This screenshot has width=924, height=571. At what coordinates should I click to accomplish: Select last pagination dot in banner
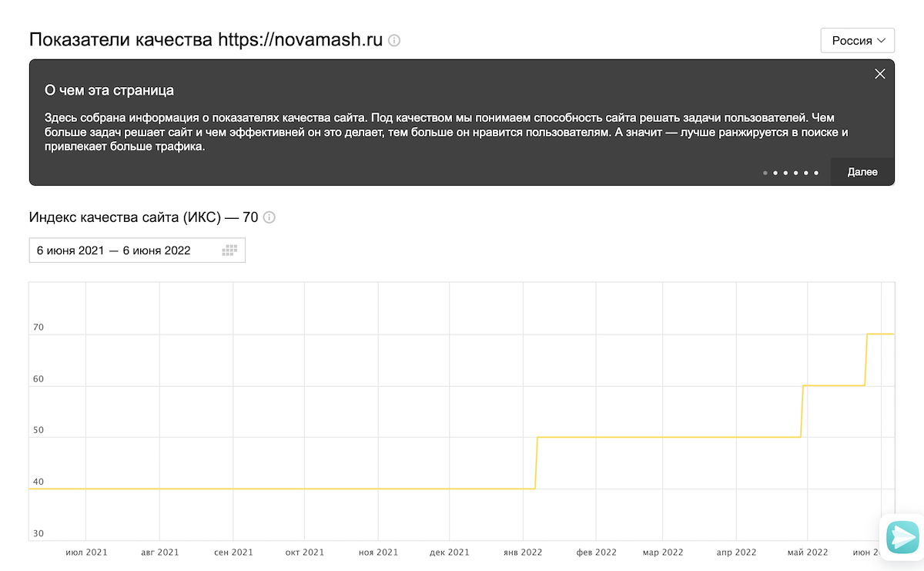tap(816, 173)
